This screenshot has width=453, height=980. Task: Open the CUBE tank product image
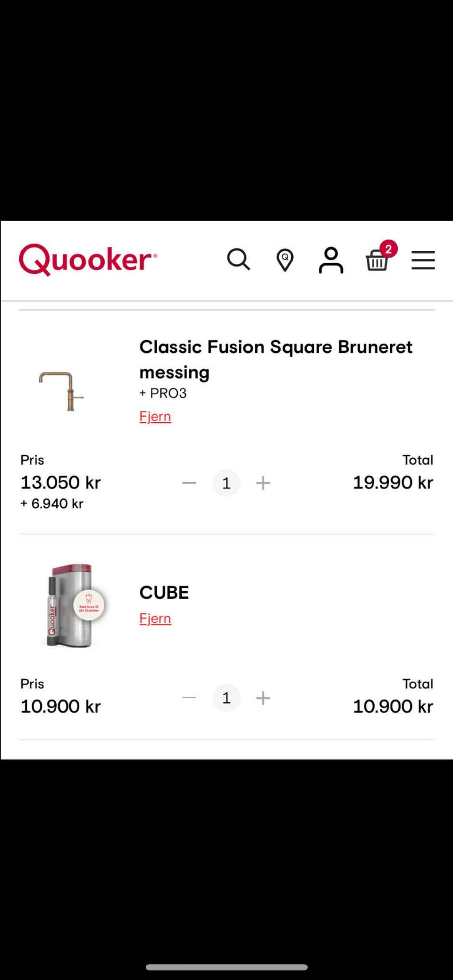click(73, 606)
